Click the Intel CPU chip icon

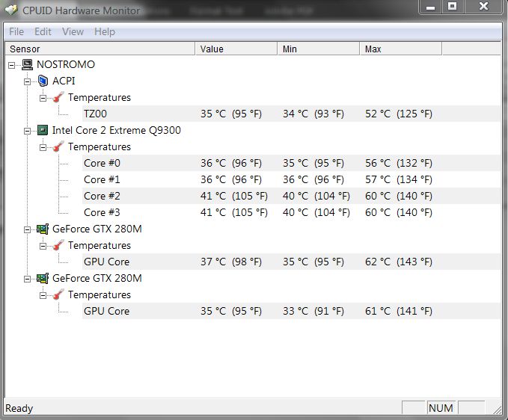43,130
